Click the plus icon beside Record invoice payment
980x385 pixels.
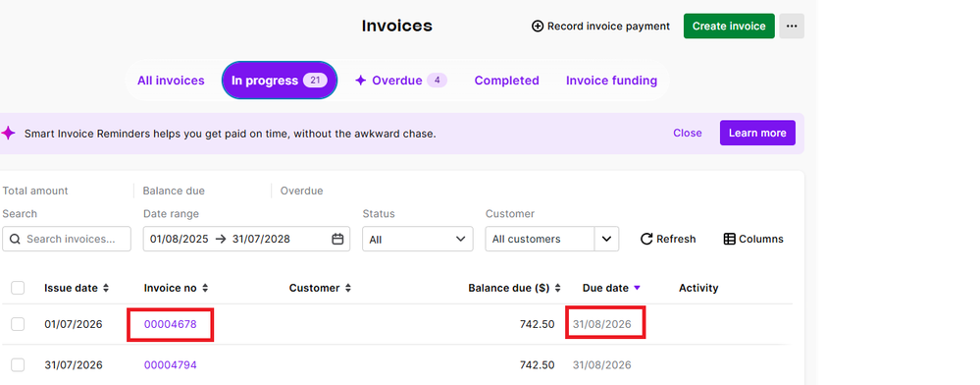pos(538,27)
